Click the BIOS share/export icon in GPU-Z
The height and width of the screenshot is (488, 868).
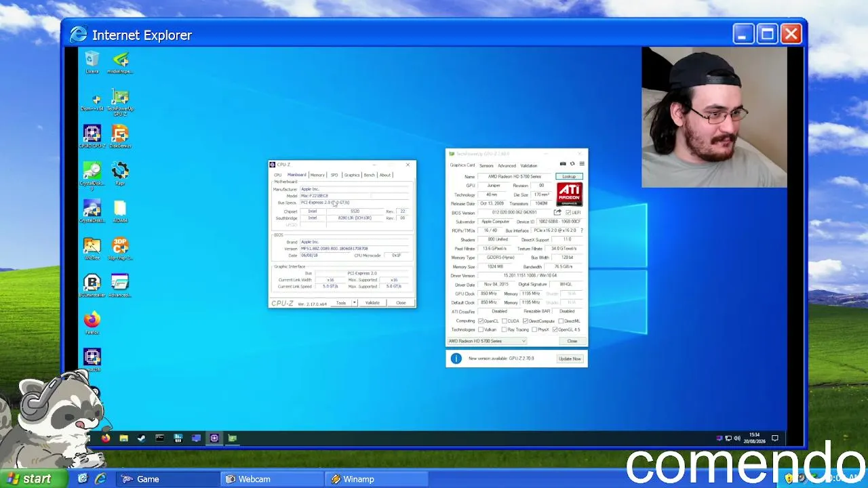tap(558, 212)
